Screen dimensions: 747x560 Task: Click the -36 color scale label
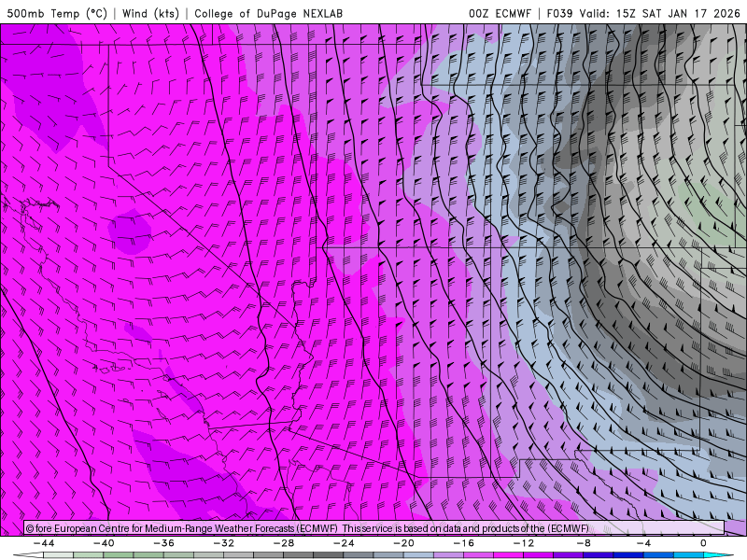[x=164, y=543]
